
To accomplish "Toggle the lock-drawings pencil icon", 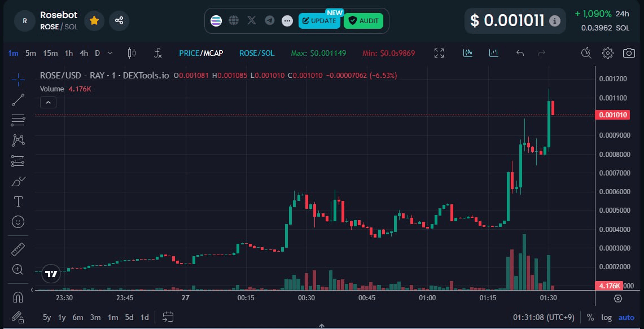I will coord(17,317).
